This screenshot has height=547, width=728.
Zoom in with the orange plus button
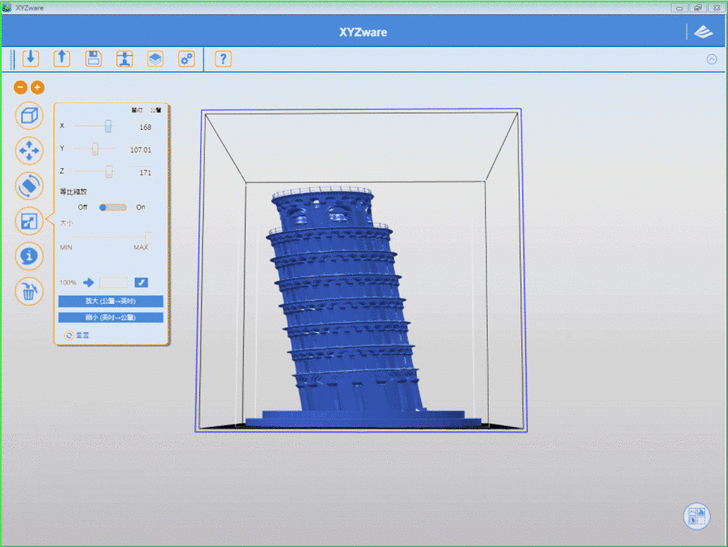38,88
